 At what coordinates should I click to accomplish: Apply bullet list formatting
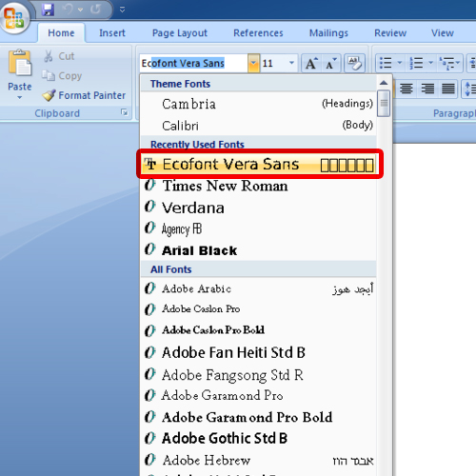(x=386, y=63)
